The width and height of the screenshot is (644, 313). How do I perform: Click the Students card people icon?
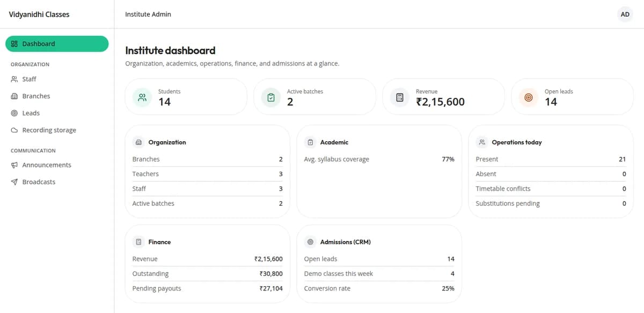click(x=142, y=98)
